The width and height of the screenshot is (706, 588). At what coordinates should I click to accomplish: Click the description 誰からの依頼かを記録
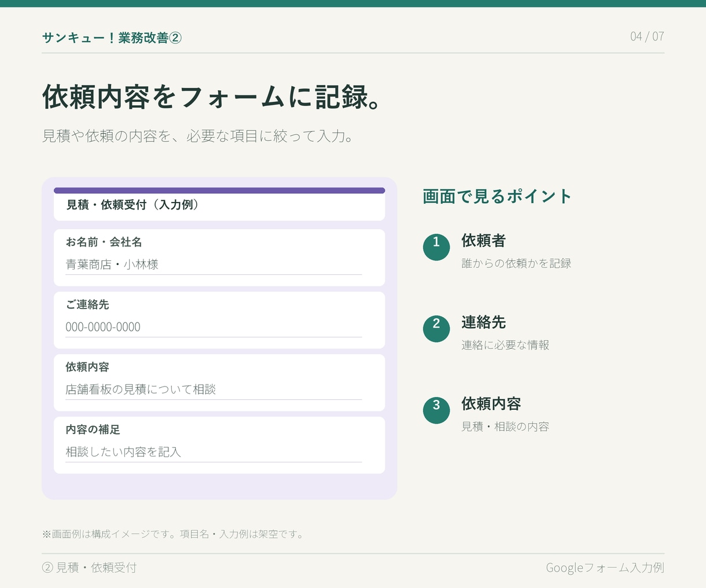[x=516, y=263]
